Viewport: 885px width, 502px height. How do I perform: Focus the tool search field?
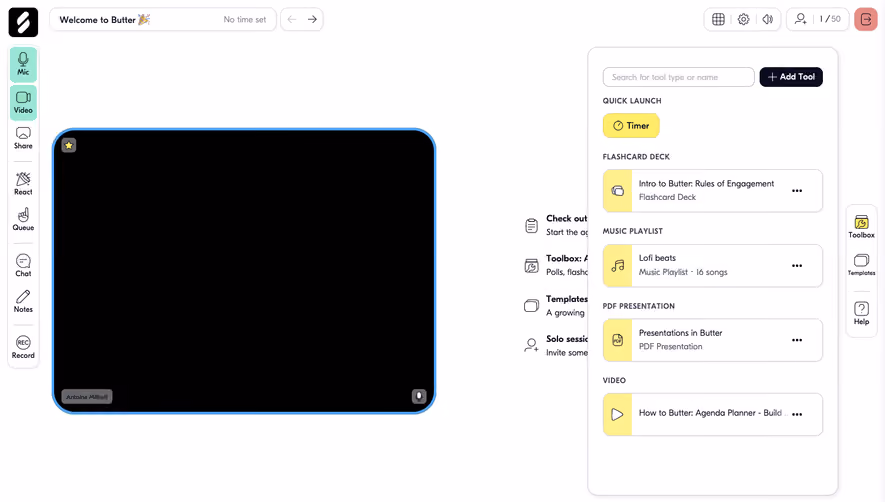pyautogui.click(x=678, y=77)
